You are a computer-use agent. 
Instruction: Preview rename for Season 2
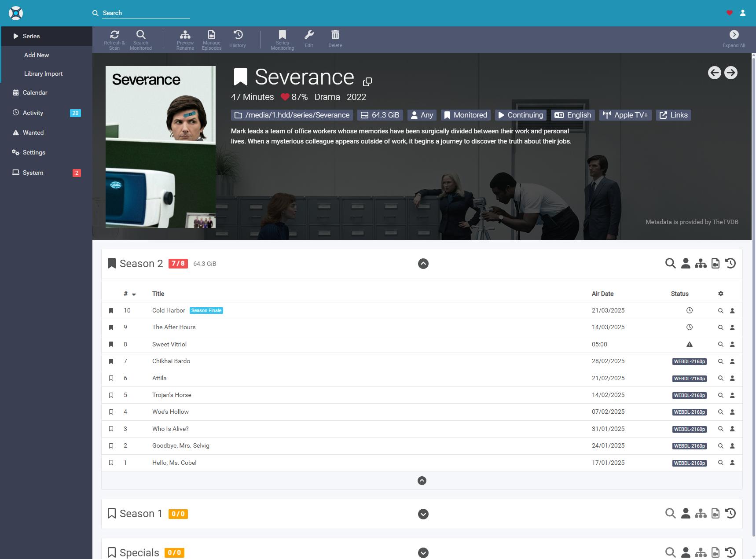click(701, 263)
